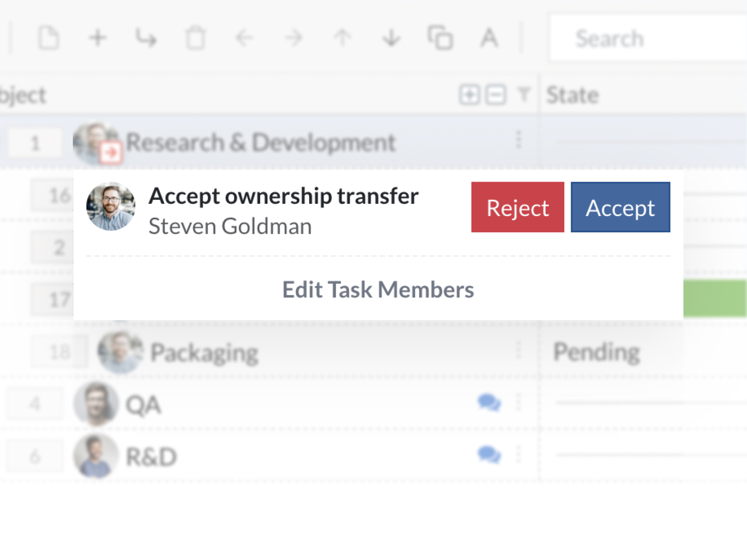Viewport: 747px width, 560px height.
Task: Move task up with up arrow
Action: [x=342, y=38]
